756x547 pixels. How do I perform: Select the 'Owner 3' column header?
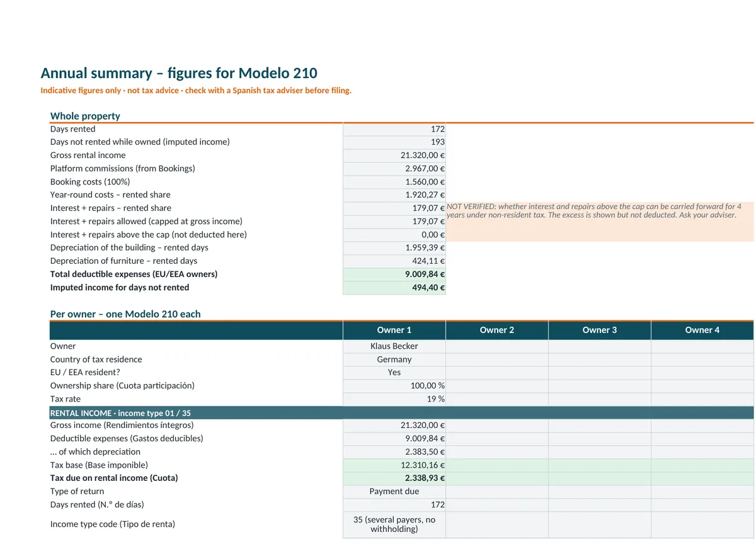(600, 330)
